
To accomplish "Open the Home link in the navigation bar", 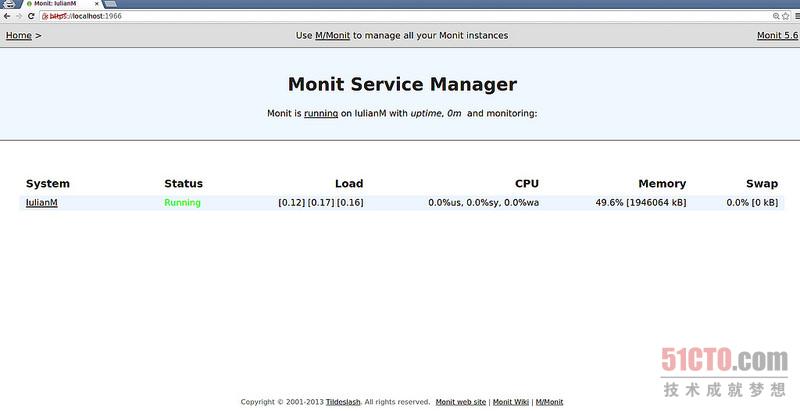I will pos(19,36).
